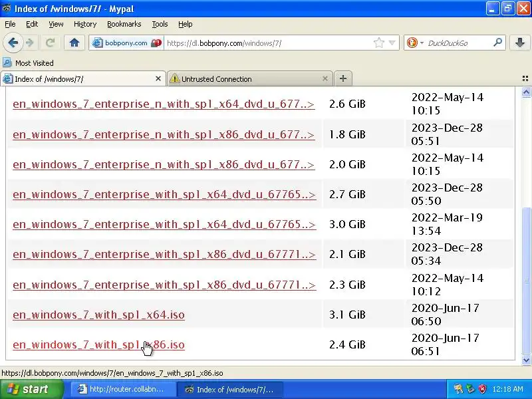This screenshot has width=532, height=399.
Task: Download enterprise x86 ISO sized 2.1 GiB
Action: pos(164,255)
